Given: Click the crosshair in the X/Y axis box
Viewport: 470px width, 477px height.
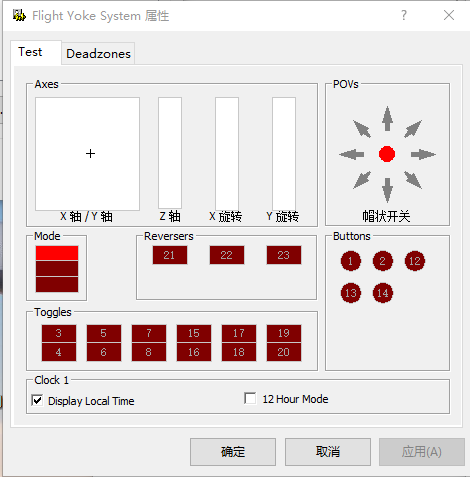Looking at the screenshot, I should (90, 154).
